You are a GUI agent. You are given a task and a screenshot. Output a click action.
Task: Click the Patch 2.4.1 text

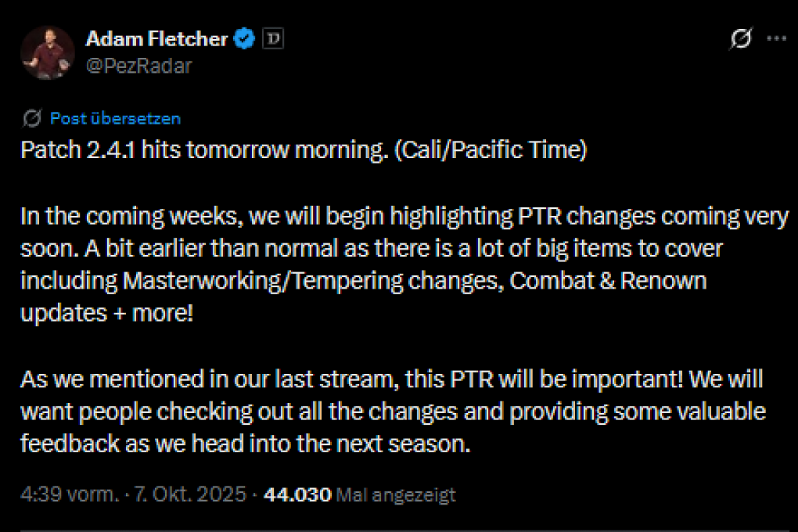click(x=78, y=150)
